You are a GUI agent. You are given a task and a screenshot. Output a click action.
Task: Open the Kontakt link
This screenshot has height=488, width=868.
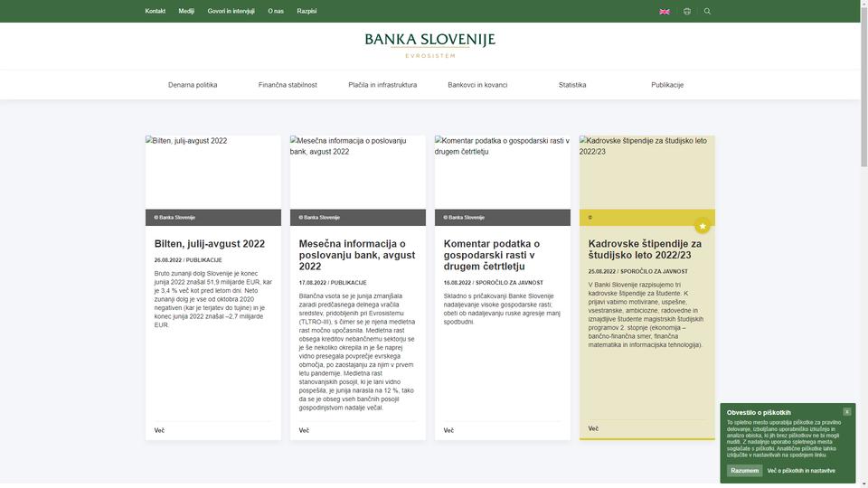click(155, 11)
